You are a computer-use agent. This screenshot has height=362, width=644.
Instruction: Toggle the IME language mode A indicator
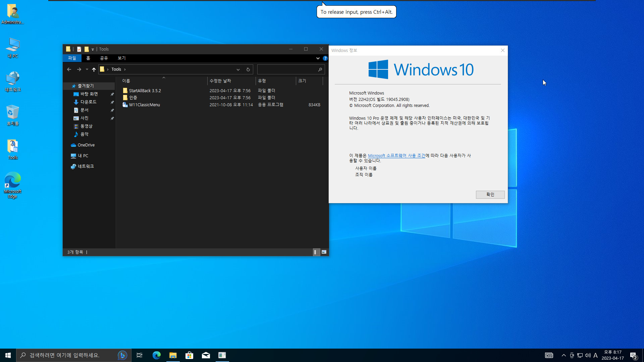point(596,355)
